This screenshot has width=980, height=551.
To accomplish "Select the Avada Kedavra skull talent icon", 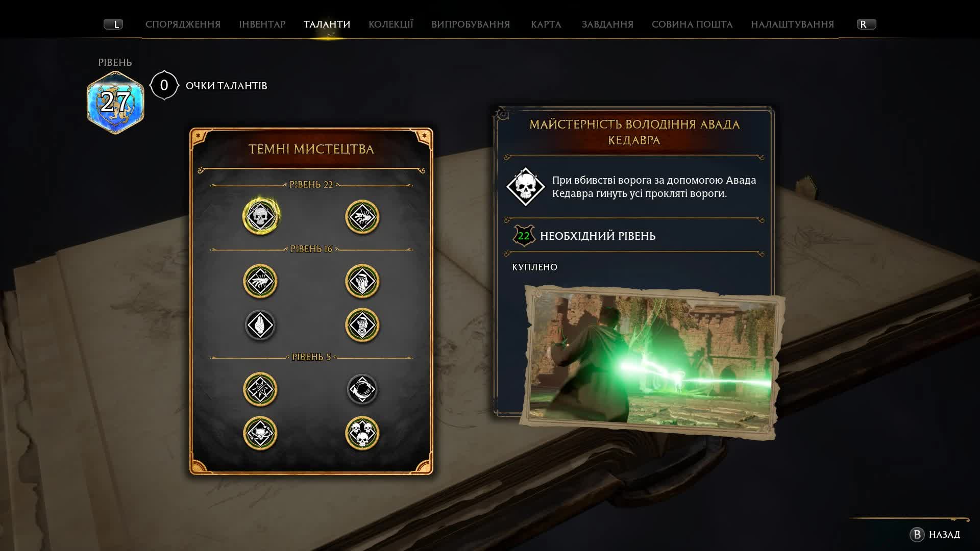I will click(261, 216).
